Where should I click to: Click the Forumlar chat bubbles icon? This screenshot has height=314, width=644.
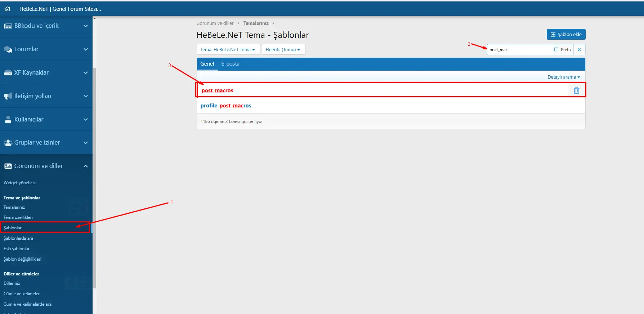[x=8, y=49]
